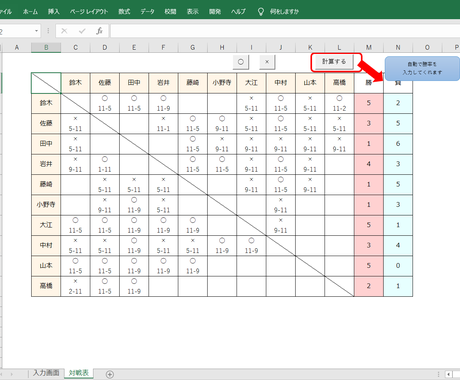
Task: Open the 校閲 ribbon tab
Action: click(x=170, y=12)
